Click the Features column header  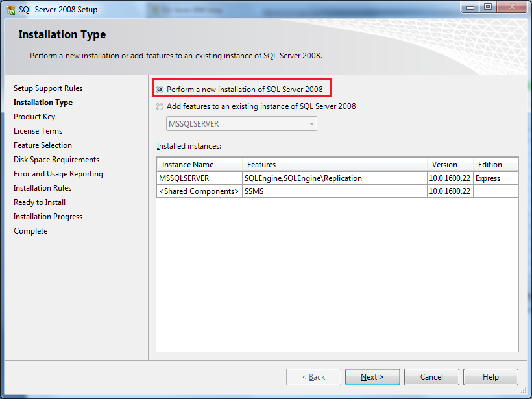(x=335, y=165)
